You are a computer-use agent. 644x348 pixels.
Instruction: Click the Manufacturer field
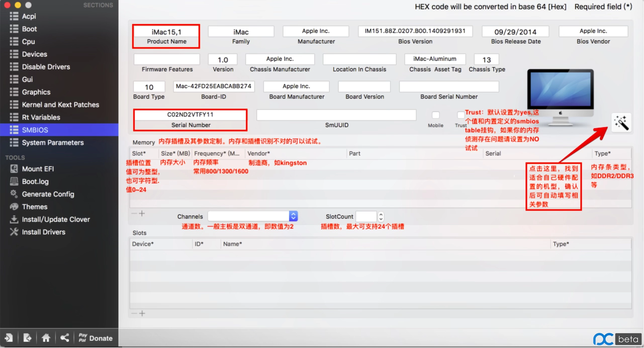coord(316,31)
